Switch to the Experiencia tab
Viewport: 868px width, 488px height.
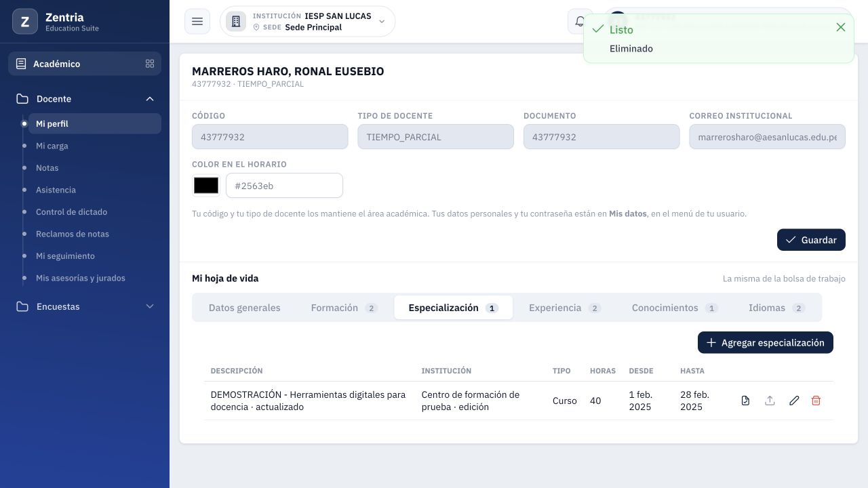tap(565, 308)
